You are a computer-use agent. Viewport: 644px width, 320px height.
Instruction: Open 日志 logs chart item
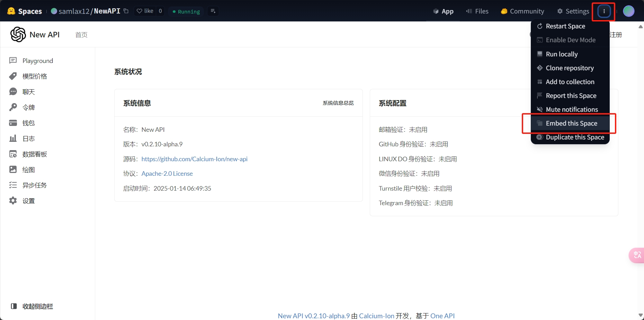pyautogui.click(x=22, y=138)
